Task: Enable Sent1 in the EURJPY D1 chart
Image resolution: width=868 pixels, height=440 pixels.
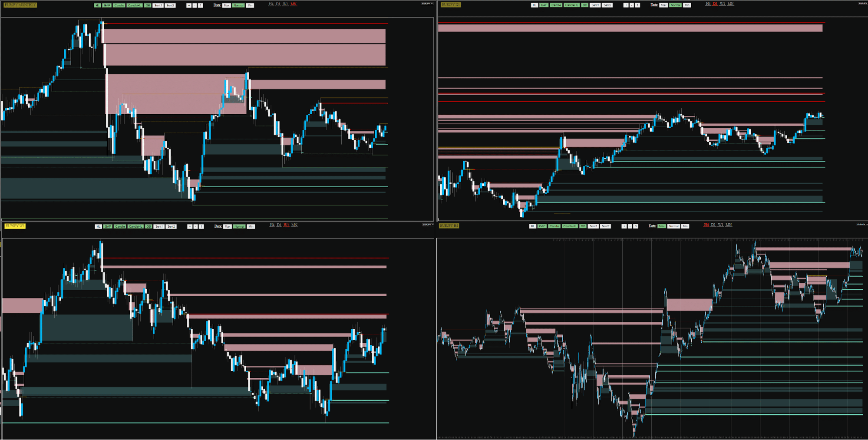Action: [595, 5]
